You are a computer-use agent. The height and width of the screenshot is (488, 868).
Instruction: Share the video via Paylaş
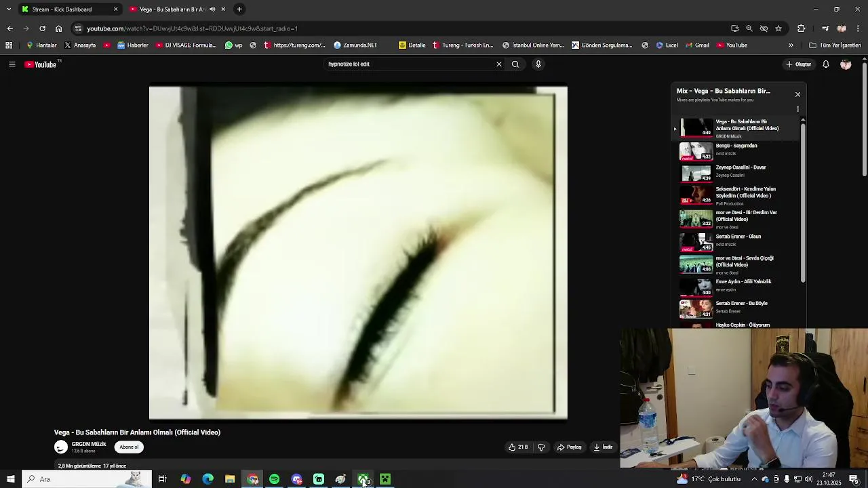[570, 447]
